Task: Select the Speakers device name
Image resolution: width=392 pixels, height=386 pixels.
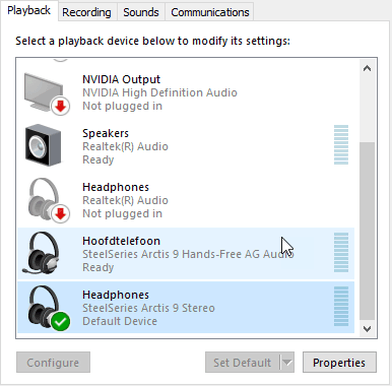Action: coord(105,133)
